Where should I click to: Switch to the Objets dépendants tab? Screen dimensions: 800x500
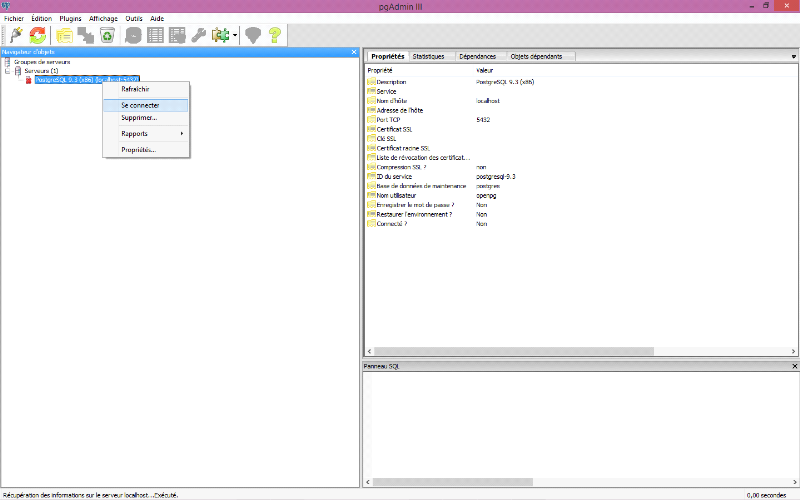pos(536,57)
